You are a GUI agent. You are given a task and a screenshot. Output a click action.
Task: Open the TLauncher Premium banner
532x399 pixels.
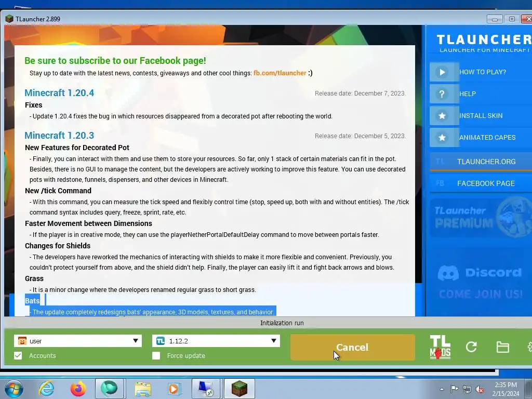(x=481, y=218)
